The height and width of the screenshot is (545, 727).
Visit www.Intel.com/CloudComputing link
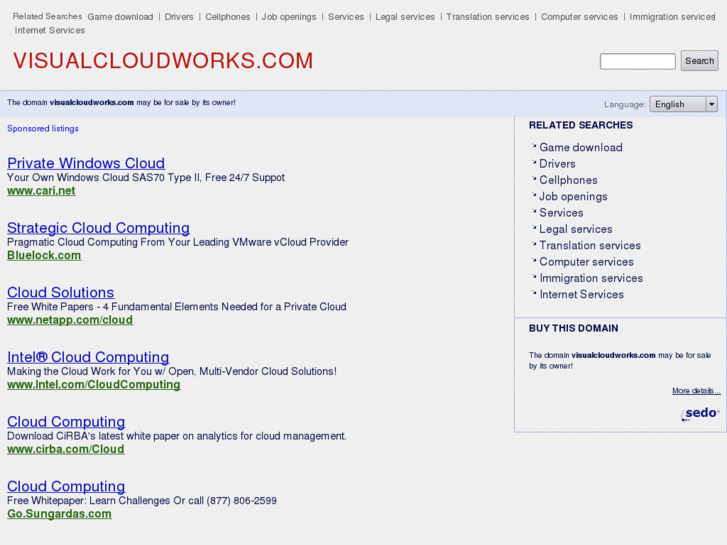pyautogui.click(x=94, y=385)
